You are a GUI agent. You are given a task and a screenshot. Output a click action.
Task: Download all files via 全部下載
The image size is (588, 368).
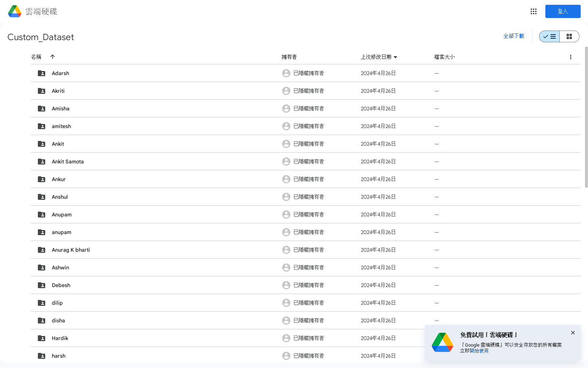point(514,36)
